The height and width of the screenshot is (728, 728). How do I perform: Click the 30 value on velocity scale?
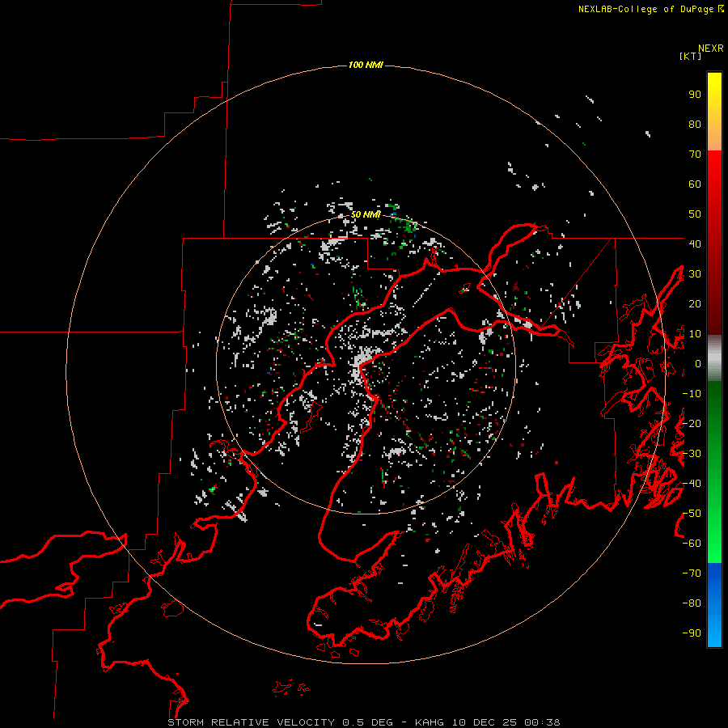pyautogui.click(x=695, y=274)
